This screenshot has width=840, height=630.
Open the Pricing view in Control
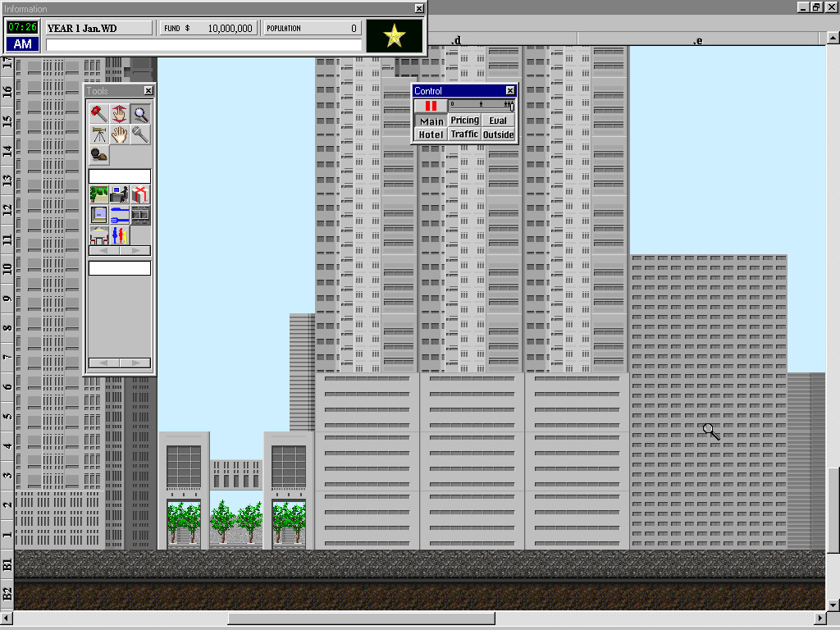click(x=464, y=121)
